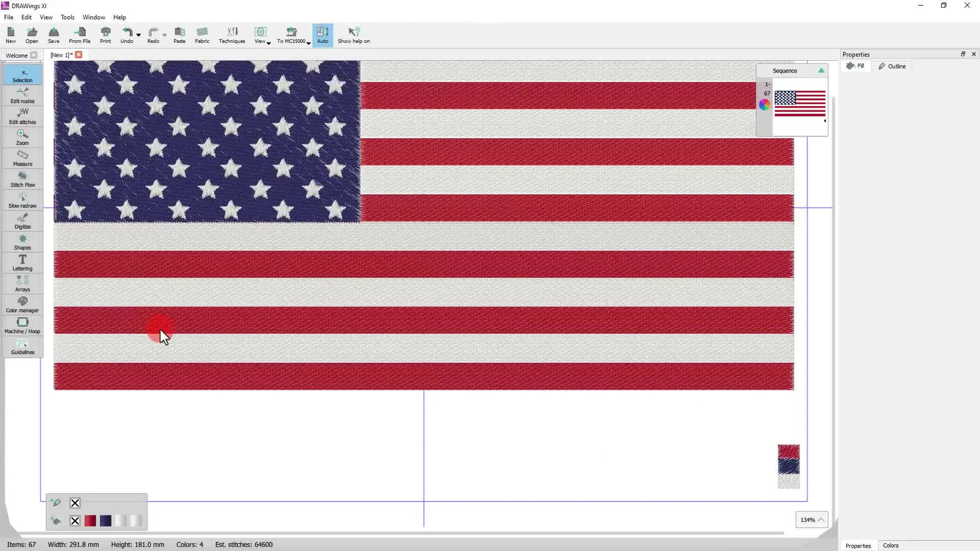Open the Tools menu
980x551 pixels.
68,17
